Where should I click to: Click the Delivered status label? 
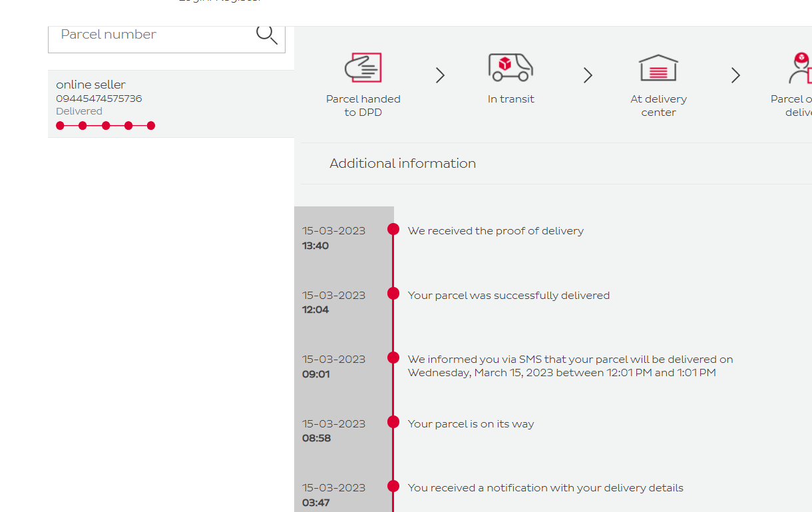click(x=79, y=111)
